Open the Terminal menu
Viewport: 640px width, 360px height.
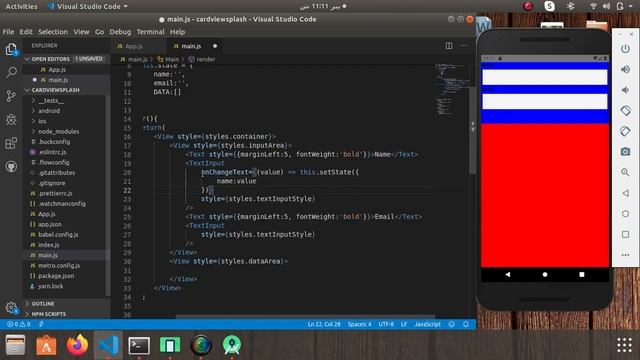[150, 32]
